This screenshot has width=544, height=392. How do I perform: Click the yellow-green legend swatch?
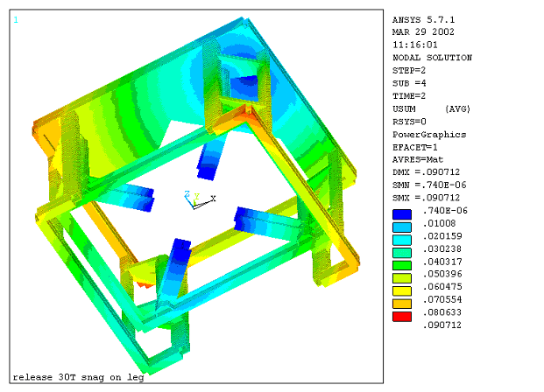click(x=402, y=278)
